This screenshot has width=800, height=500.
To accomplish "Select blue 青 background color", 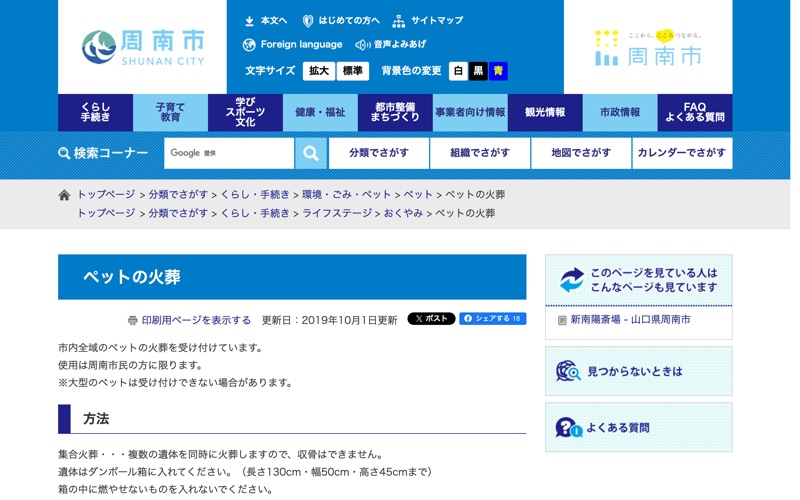I will pos(498,71).
